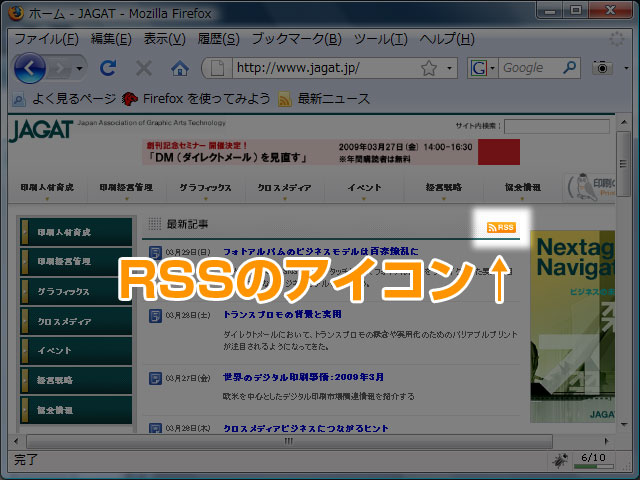Click the horizontal scrollbar right arrow

pyautogui.click(x=606, y=441)
